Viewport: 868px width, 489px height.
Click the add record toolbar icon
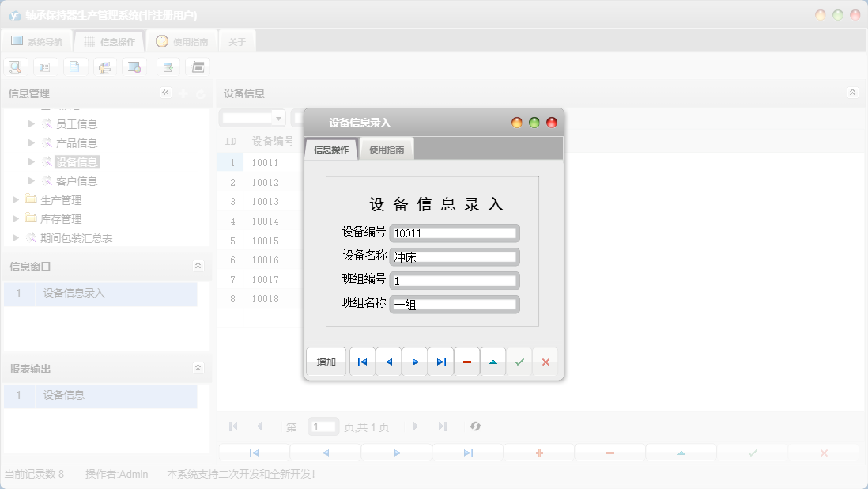168,66
